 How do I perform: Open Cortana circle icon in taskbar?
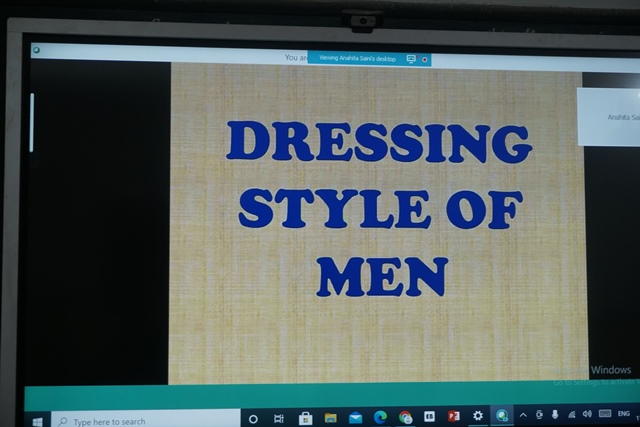[x=253, y=418]
